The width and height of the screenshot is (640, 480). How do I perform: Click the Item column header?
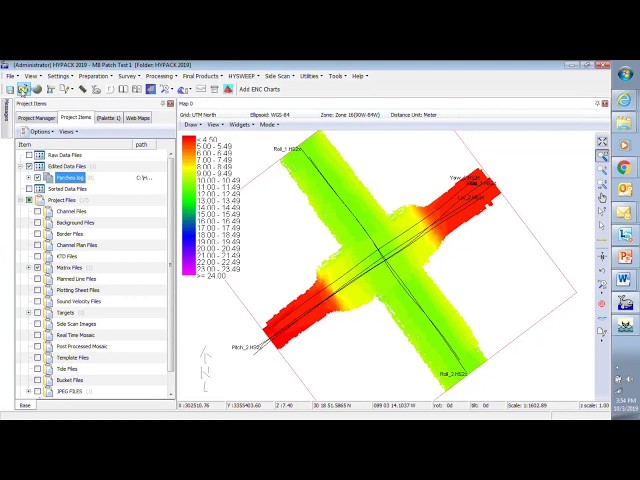74,144
